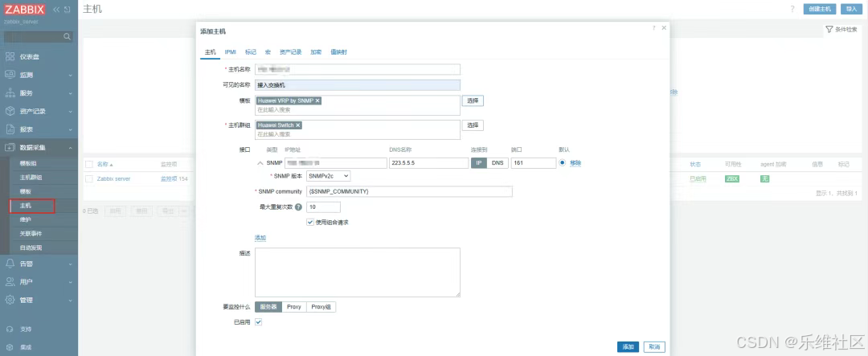The height and width of the screenshot is (356, 868).
Task: Click into the 主机名称 input field
Action: point(358,69)
